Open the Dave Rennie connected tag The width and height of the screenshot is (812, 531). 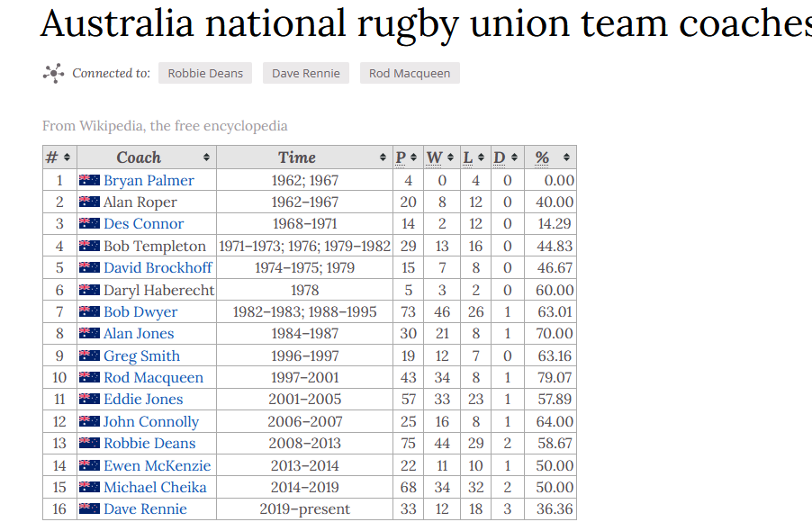tap(306, 73)
